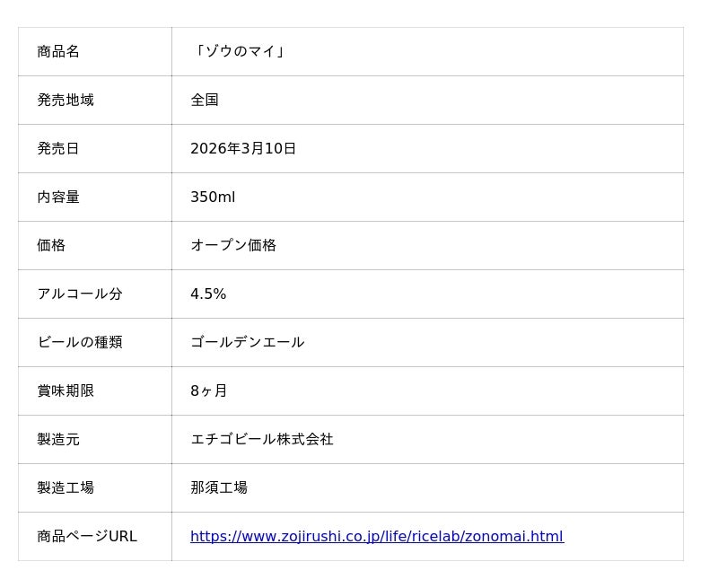The image size is (718, 588).
Task: Select the ゴールデンエール beer type text
Action: [x=248, y=342]
